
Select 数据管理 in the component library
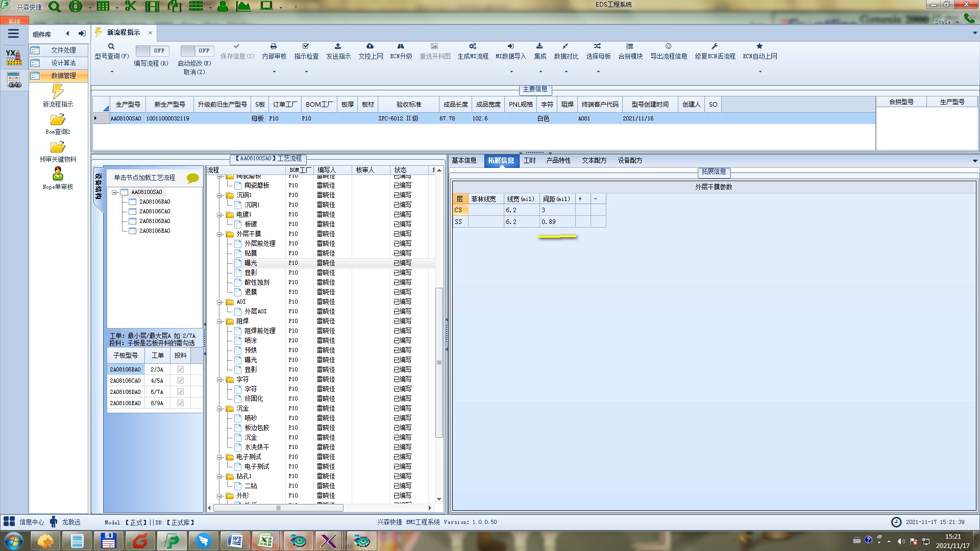(63, 76)
